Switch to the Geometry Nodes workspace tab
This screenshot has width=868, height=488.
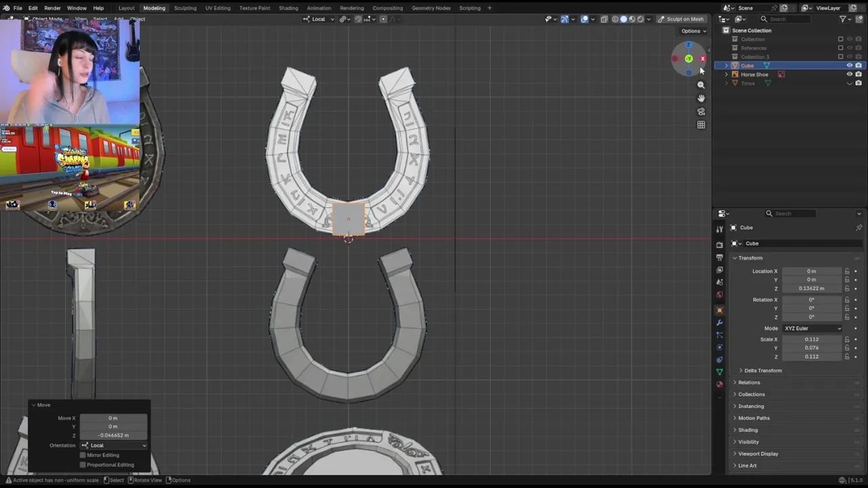pos(431,8)
